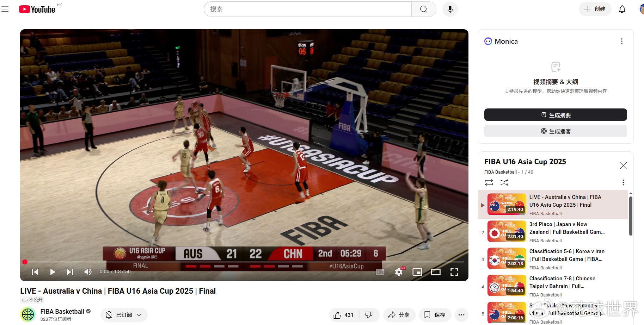This screenshot has width=644, height=325.
Task: Select 'Classification 5-6 | Korea v Iran' title
Action: click(x=567, y=255)
